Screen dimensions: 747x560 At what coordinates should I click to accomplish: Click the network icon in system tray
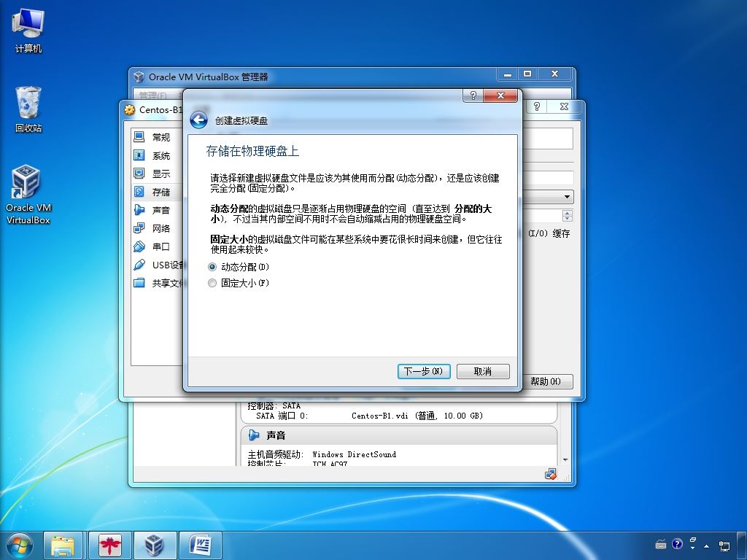tap(724, 545)
